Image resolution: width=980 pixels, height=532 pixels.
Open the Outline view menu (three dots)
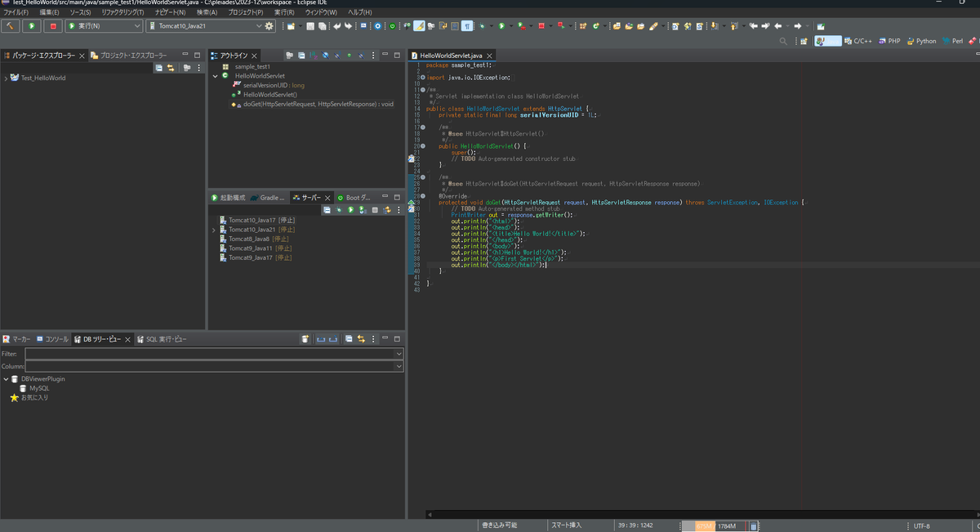point(373,56)
